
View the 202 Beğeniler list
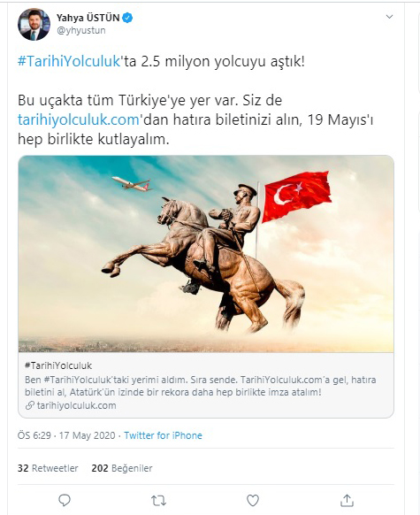click(x=122, y=468)
